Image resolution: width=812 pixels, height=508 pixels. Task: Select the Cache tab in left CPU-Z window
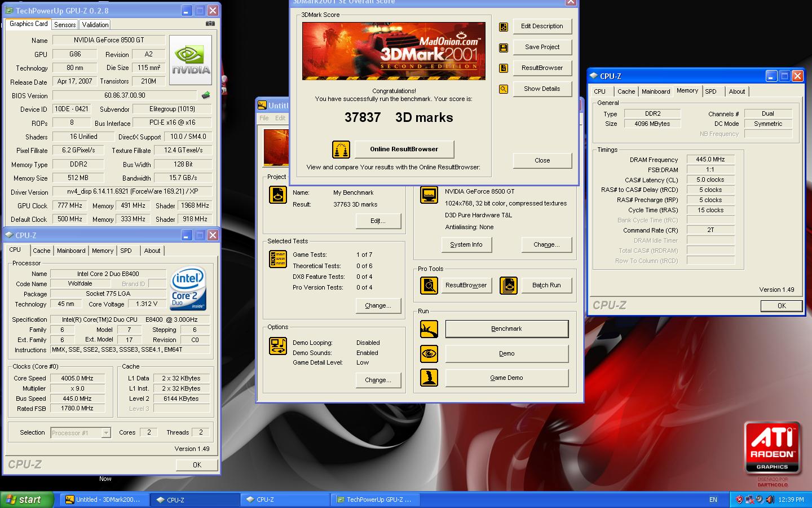tap(41, 251)
